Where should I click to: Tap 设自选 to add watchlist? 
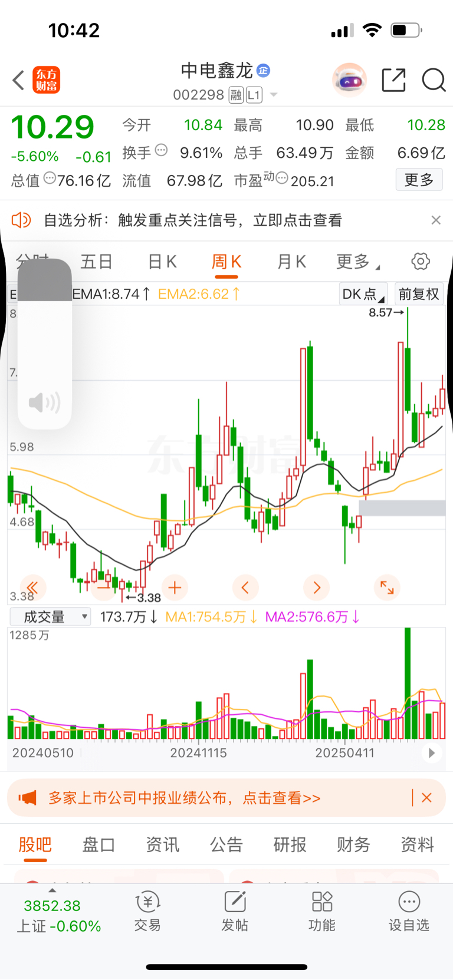coord(409,911)
